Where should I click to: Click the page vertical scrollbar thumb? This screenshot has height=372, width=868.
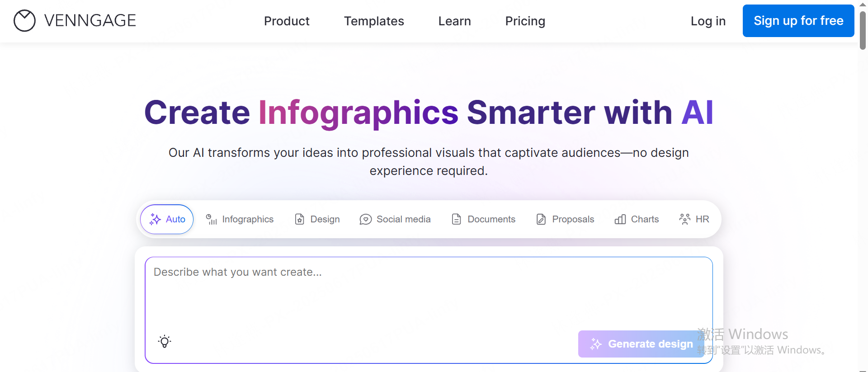pyautogui.click(x=863, y=29)
